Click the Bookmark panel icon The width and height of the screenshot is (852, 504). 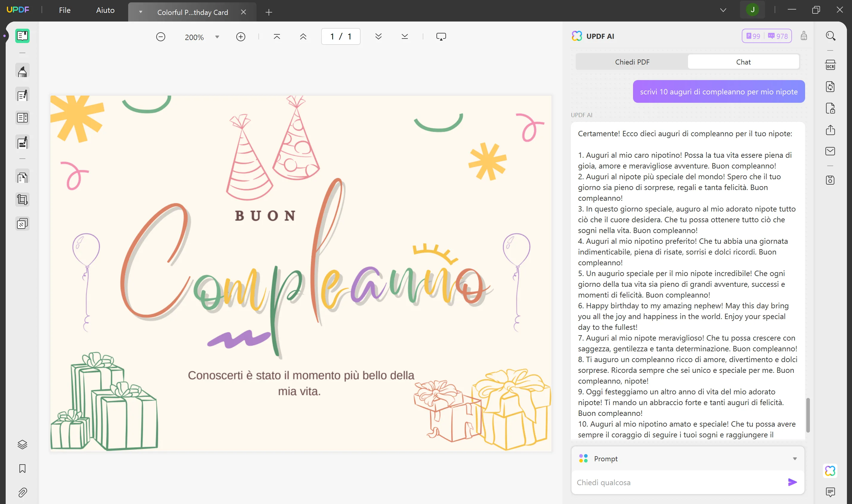tap(22, 469)
